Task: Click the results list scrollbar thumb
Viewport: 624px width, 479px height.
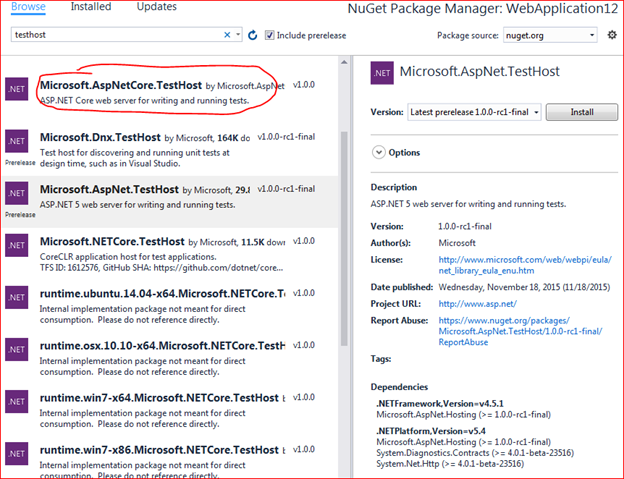Action: coord(344,239)
